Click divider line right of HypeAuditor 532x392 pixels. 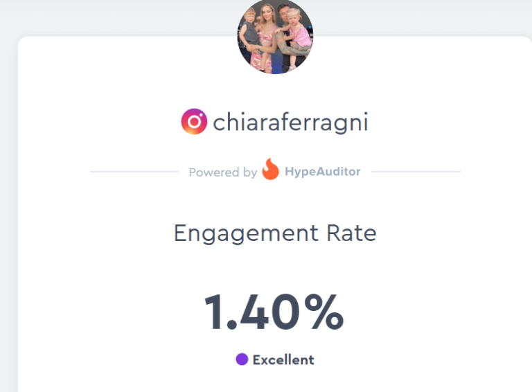(416, 172)
